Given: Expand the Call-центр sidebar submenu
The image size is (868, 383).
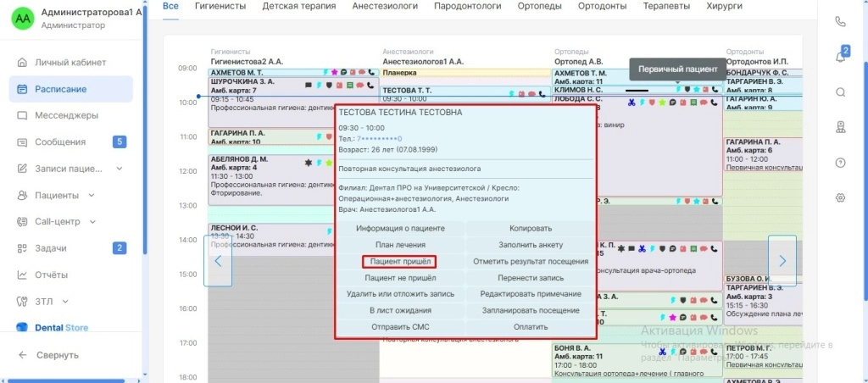Looking at the screenshot, I should pyautogui.click(x=96, y=221).
